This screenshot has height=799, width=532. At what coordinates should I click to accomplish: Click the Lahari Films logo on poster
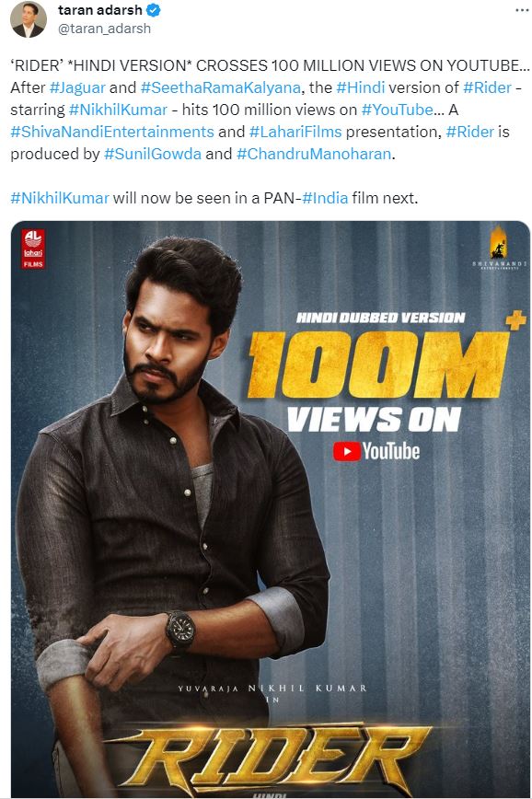tap(33, 249)
